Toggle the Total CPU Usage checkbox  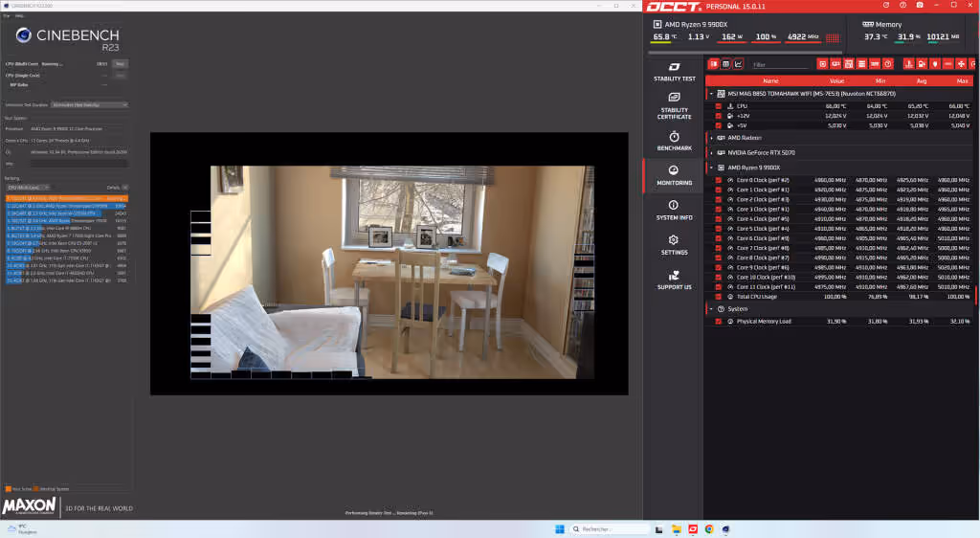(x=719, y=297)
